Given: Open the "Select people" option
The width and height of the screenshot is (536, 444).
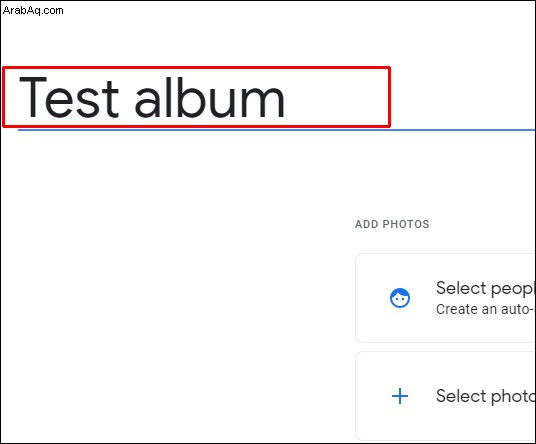Looking at the screenshot, I should [446, 298].
